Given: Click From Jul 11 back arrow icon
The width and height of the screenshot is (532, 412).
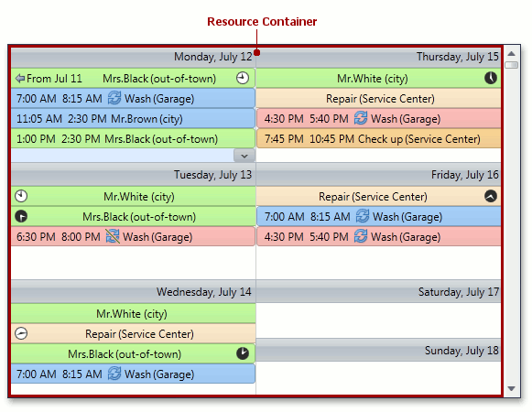Looking at the screenshot, I should point(20,79).
